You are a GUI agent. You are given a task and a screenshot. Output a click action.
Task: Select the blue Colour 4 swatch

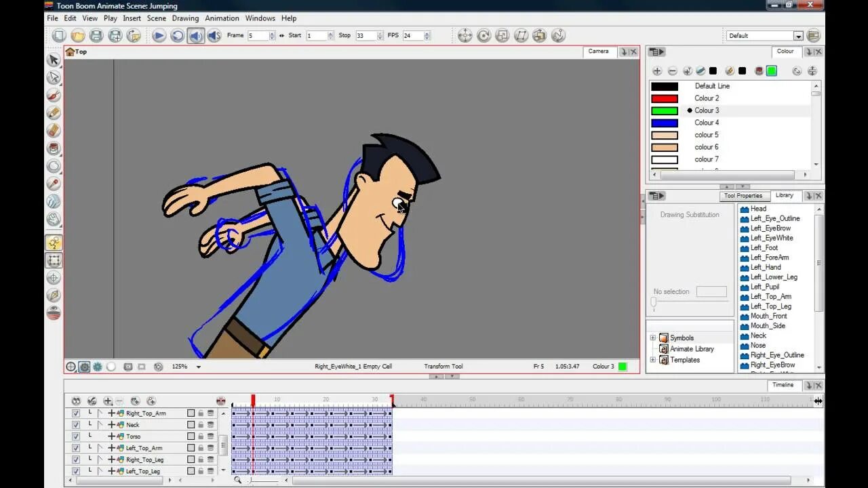click(x=665, y=122)
